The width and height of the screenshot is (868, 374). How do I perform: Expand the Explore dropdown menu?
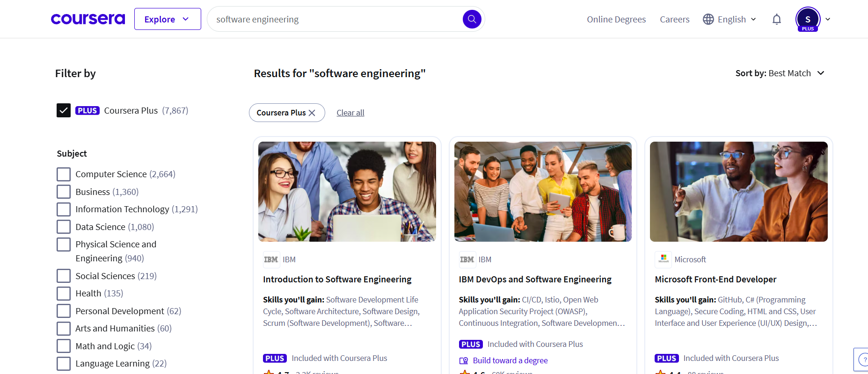coord(167,19)
